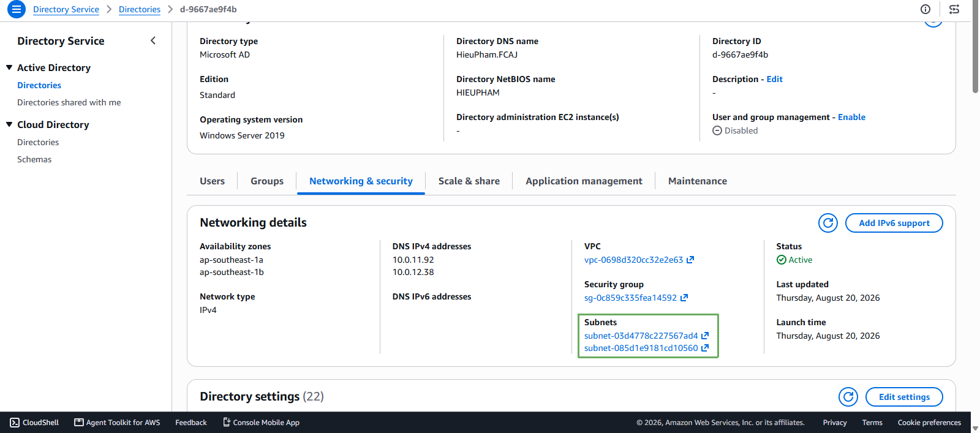Open the preferences icon at top right
Viewport: 980px width, 433px height.
pyautogui.click(x=954, y=9)
